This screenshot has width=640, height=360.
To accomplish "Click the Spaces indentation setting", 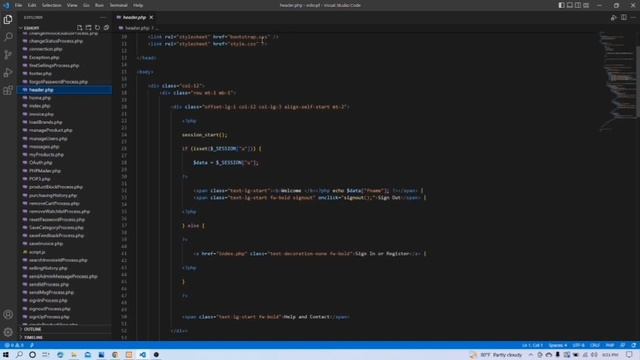I will 558,345.
